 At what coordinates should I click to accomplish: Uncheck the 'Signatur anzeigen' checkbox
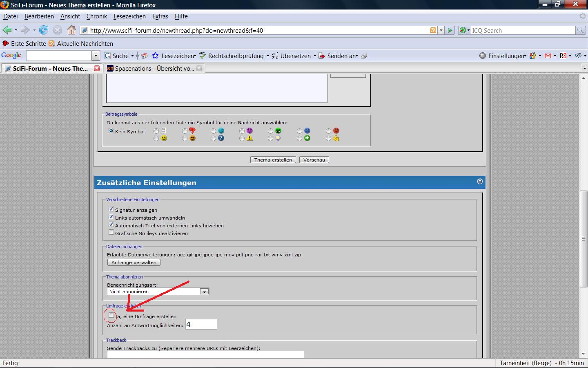tap(111, 209)
